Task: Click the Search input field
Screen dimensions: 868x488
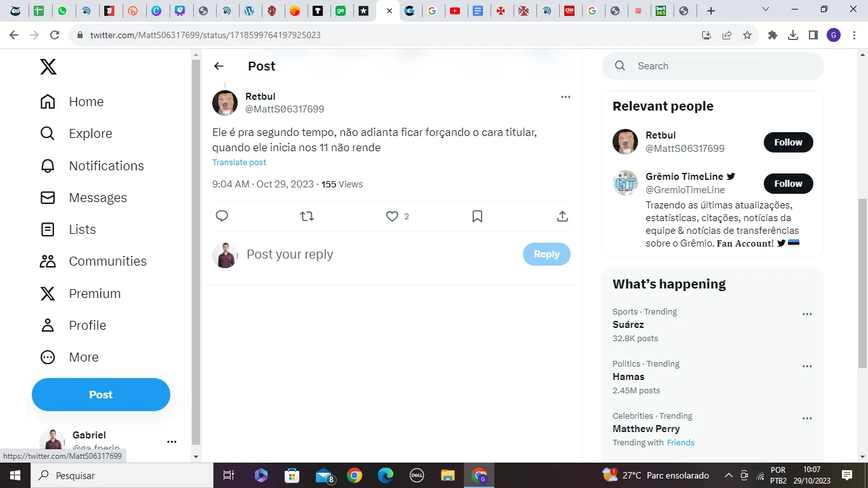Action: [713, 66]
